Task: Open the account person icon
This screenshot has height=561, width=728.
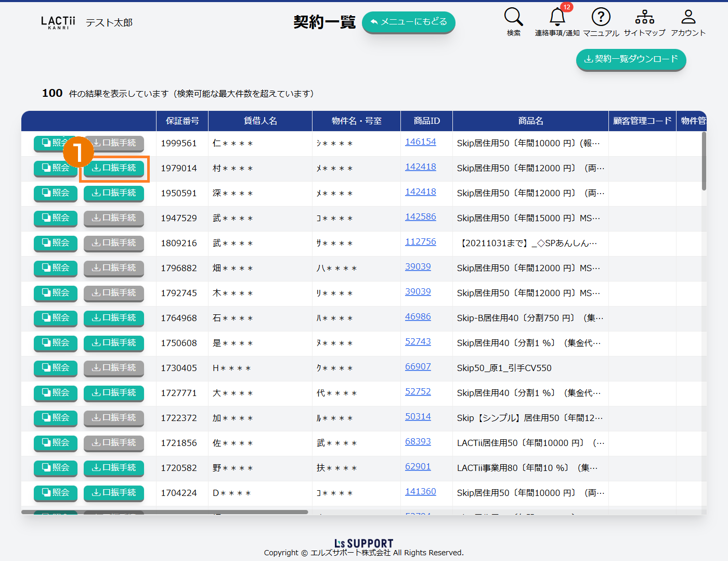Action: [688, 17]
